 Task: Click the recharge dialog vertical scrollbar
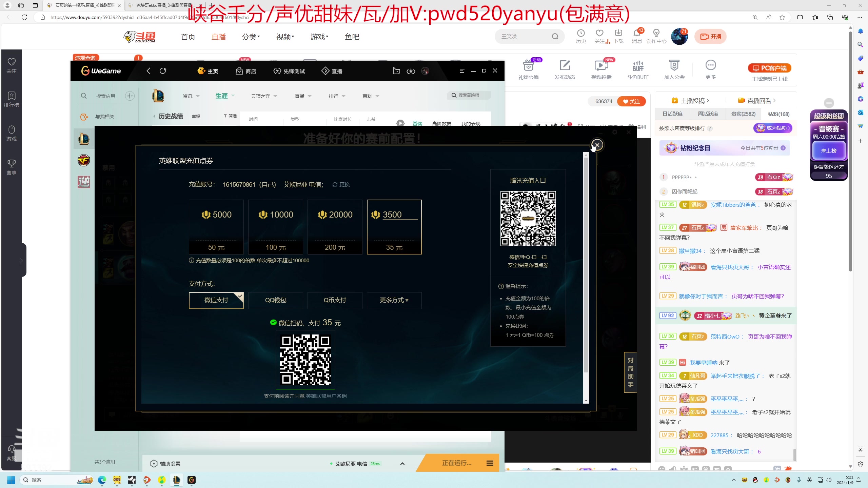tap(586, 264)
